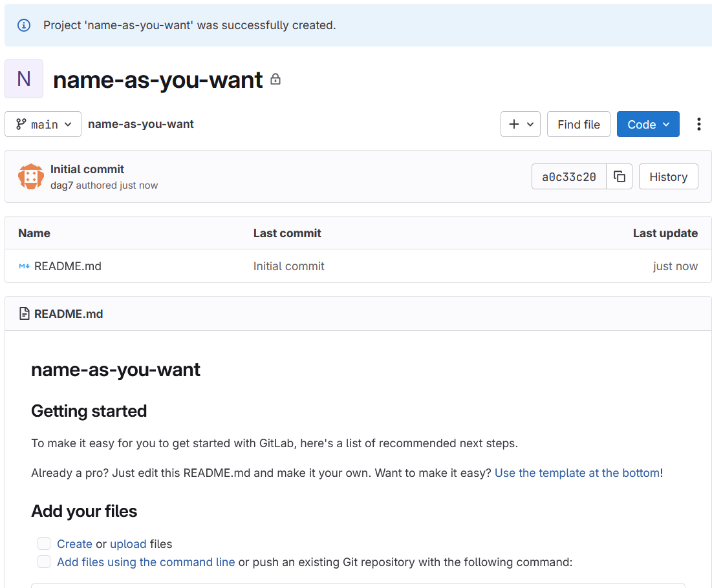Check the 'Create or upload files' checkbox
712x588 pixels.
click(44, 543)
